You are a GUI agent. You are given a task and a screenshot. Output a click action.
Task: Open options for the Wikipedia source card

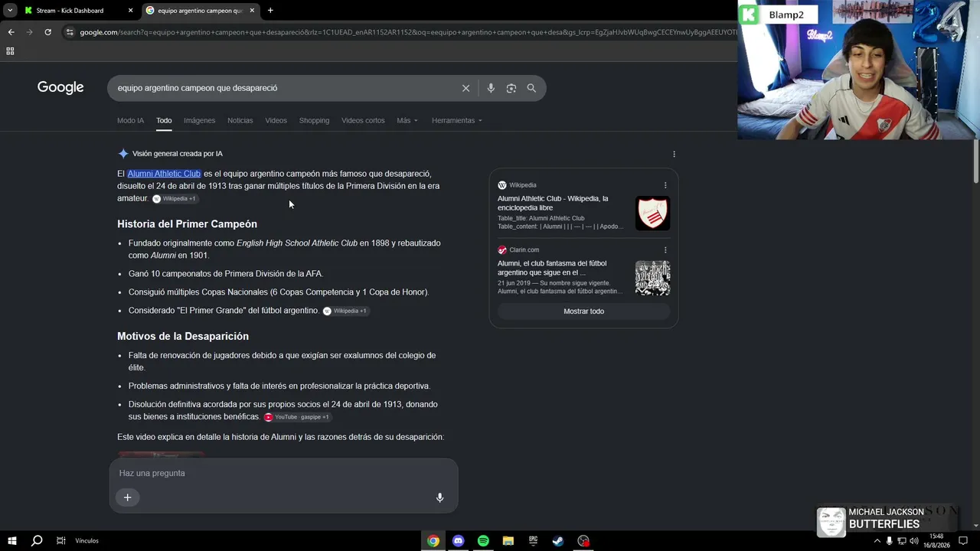(x=665, y=185)
